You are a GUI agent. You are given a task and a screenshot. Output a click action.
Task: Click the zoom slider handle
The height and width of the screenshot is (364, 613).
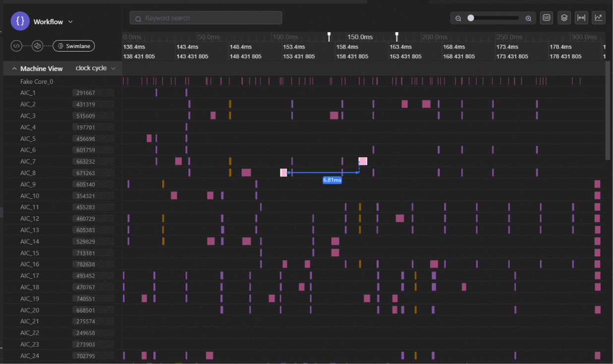coord(471,18)
